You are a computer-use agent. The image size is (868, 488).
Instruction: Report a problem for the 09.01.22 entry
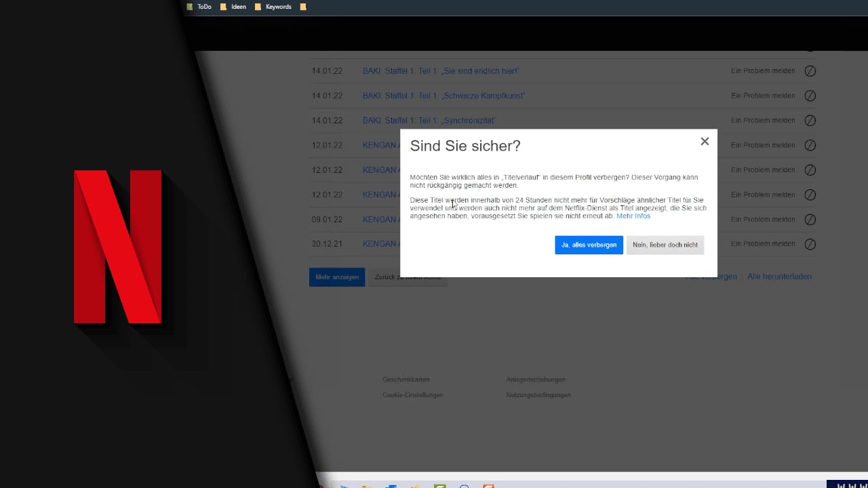coord(763,220)
